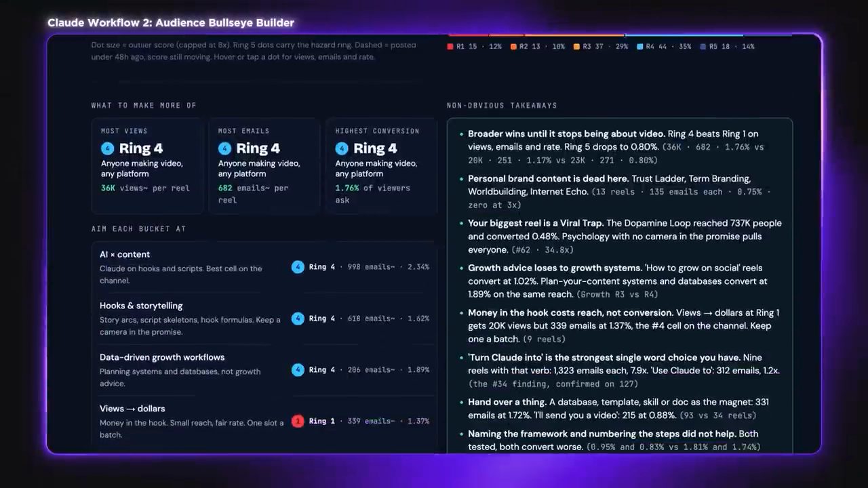
Task: Click 'Non-obvious takeaways' heading
Action: 502,106
